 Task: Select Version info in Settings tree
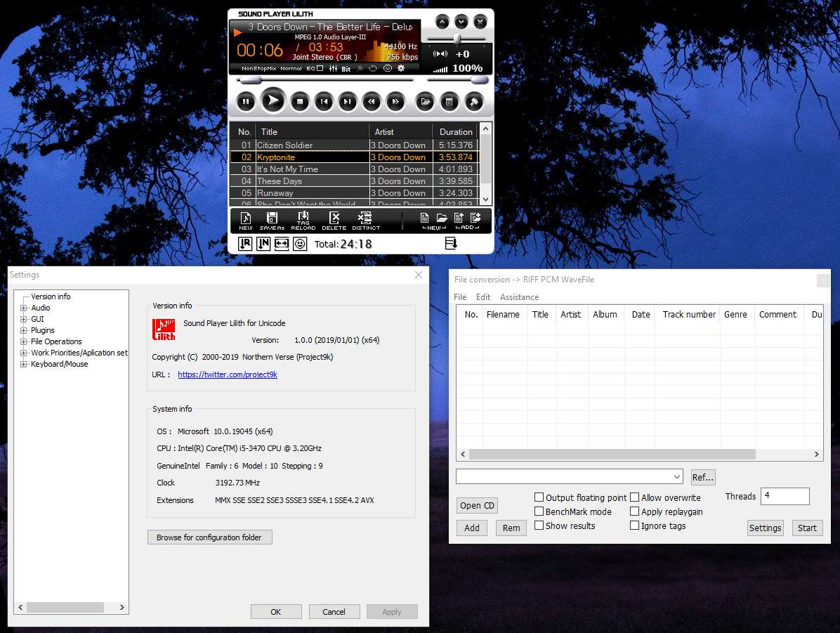coord(51,296)
